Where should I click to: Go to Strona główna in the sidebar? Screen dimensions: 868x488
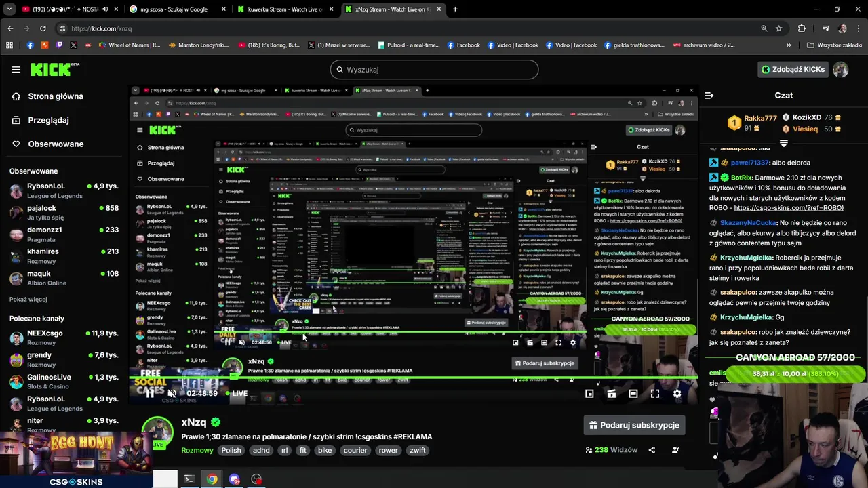click(x=56, y=96)
